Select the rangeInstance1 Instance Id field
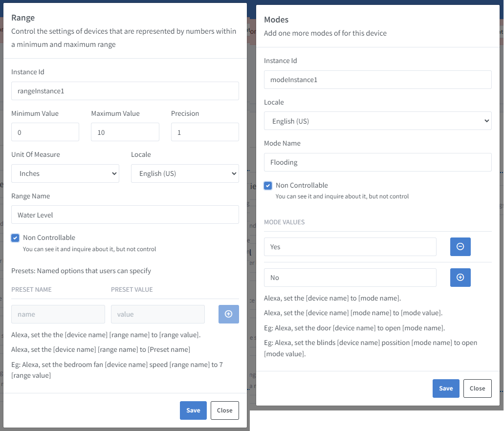 [125, 91]
